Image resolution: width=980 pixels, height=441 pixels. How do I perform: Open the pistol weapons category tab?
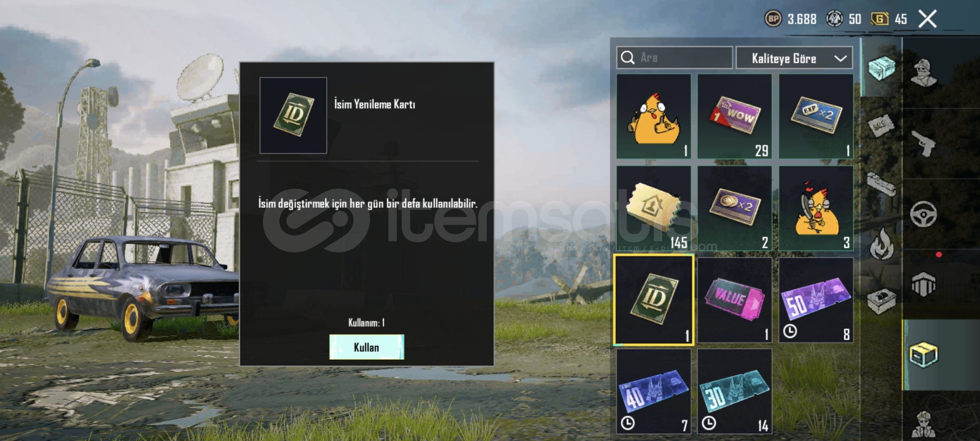924,144
